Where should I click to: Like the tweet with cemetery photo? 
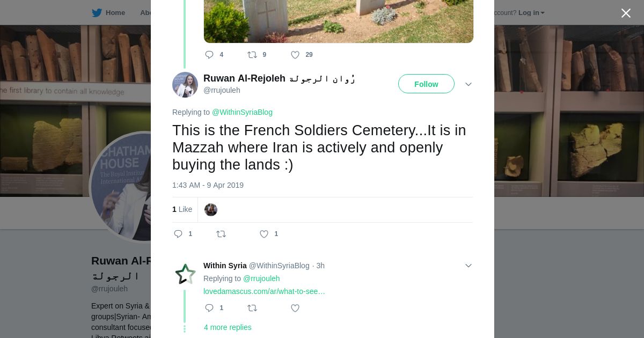(295, 55)
